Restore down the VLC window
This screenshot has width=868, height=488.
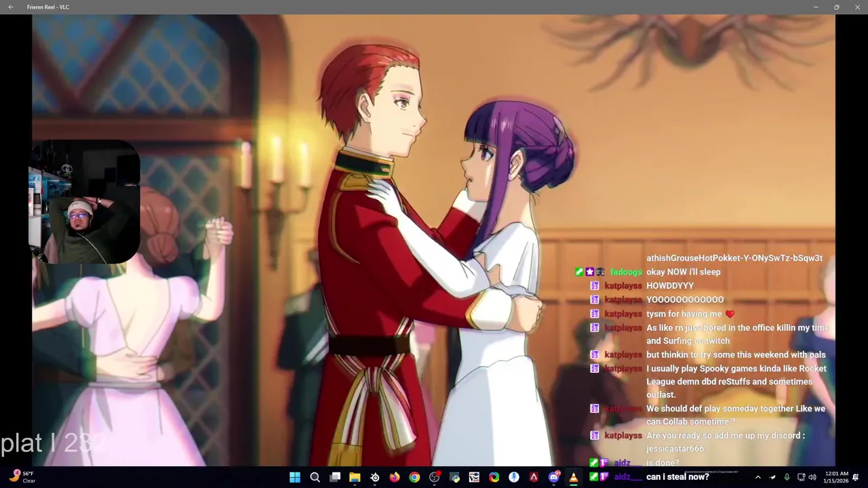point(837,7)
